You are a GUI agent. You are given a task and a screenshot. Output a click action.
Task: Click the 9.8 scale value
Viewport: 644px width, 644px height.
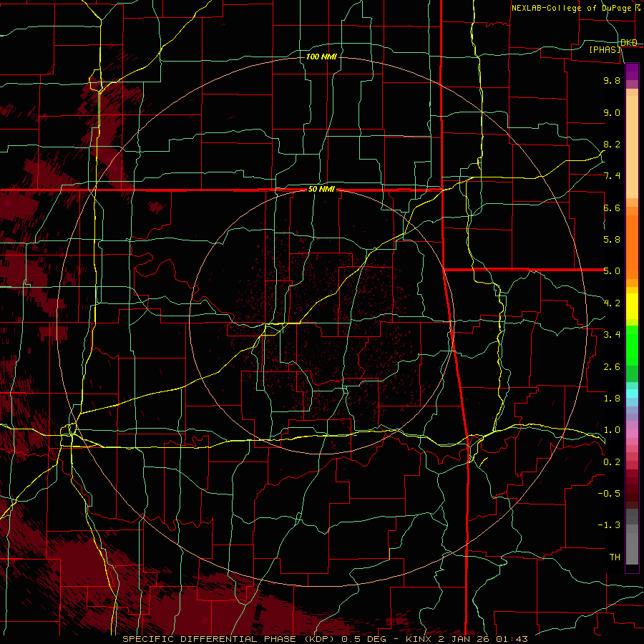612,80
